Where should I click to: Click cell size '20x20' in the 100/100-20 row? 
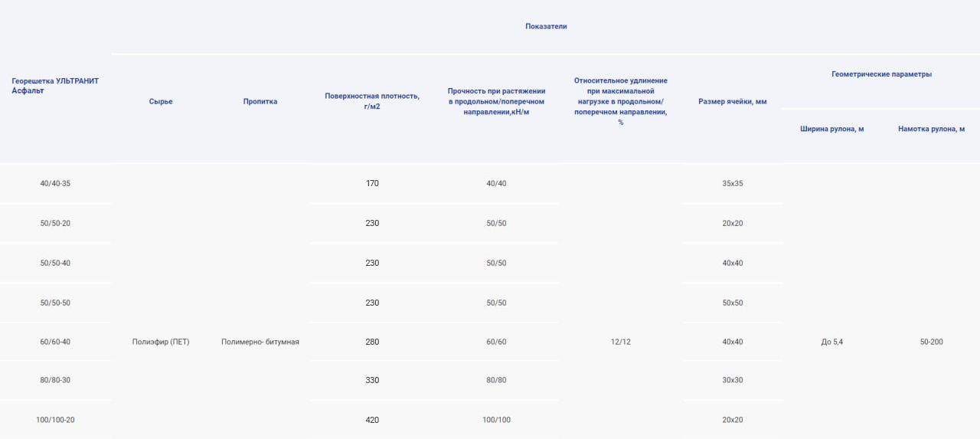click(x=733, y=420)
